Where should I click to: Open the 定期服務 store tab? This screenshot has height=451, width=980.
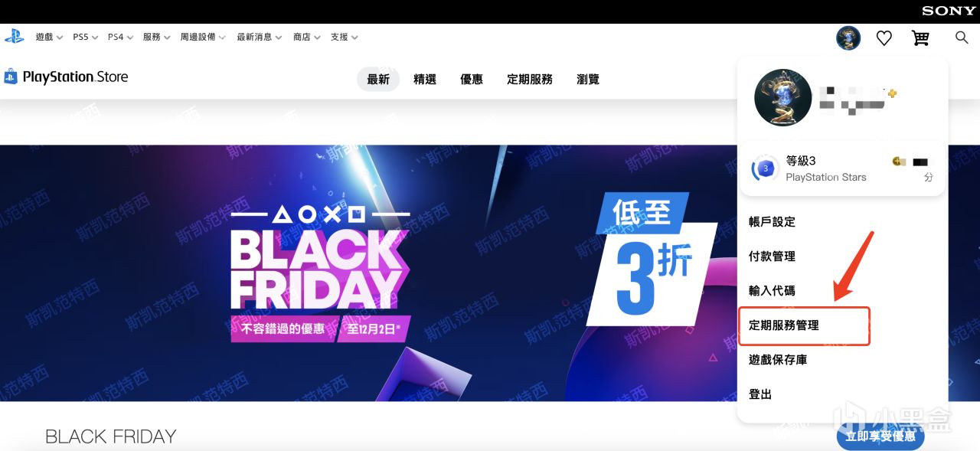(530, 79)
